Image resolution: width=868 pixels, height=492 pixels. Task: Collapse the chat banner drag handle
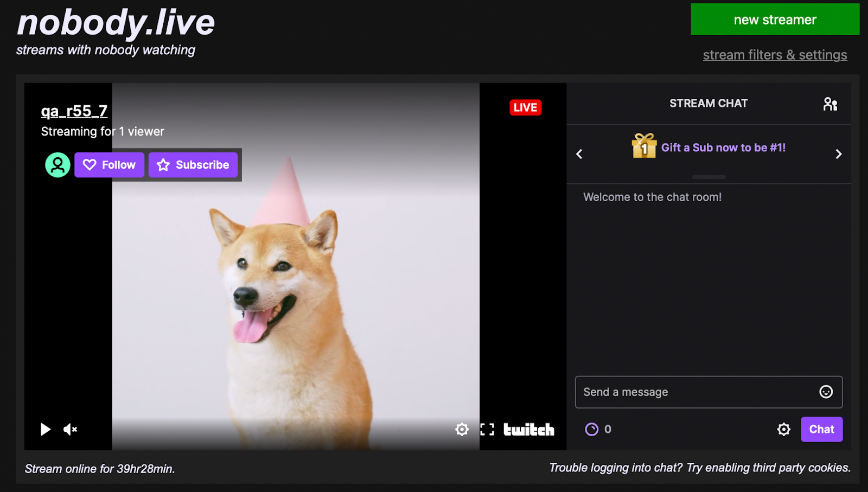point(709,177)
